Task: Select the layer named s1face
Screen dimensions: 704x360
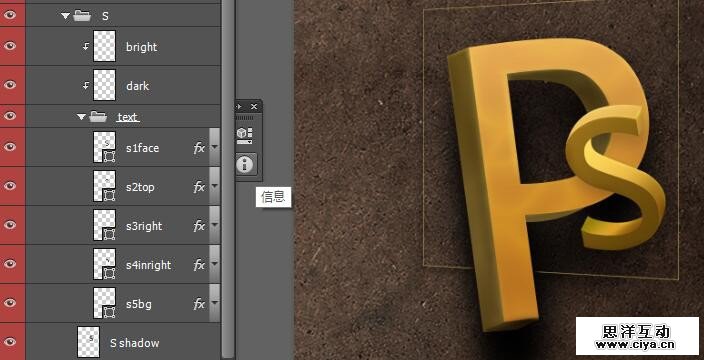Action: (142, 148)
